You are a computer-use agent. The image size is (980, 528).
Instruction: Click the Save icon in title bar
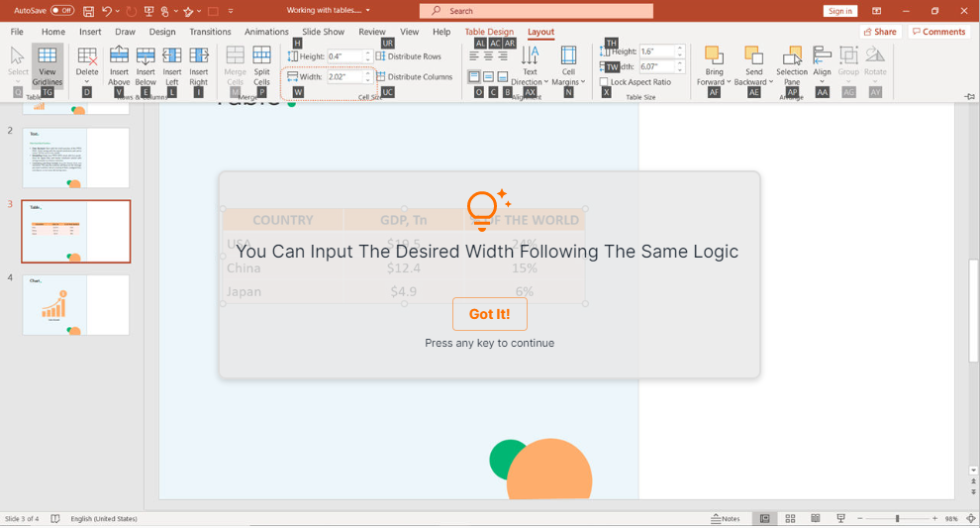(x=89, y=11)
